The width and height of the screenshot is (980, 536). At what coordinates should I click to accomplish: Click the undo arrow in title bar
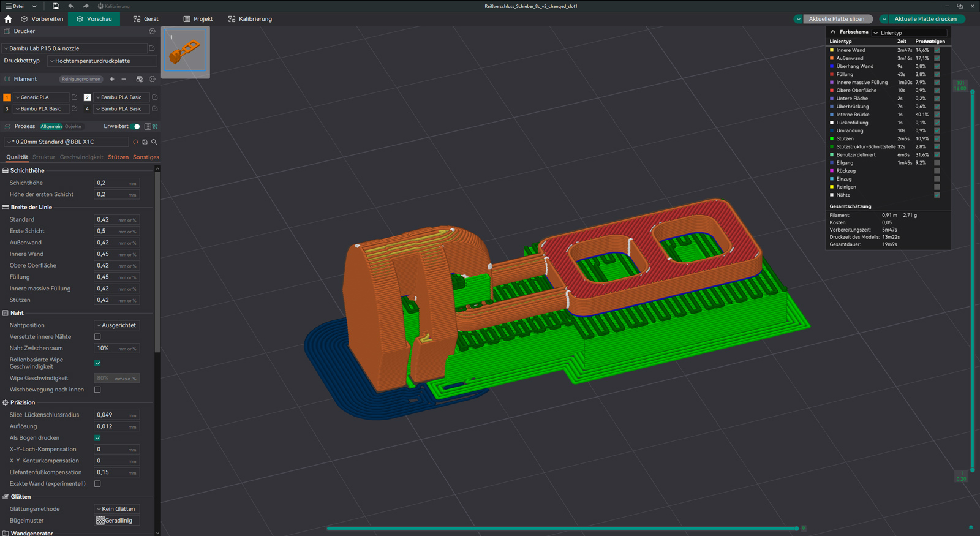pyautogui.click(x=71, y=6)
